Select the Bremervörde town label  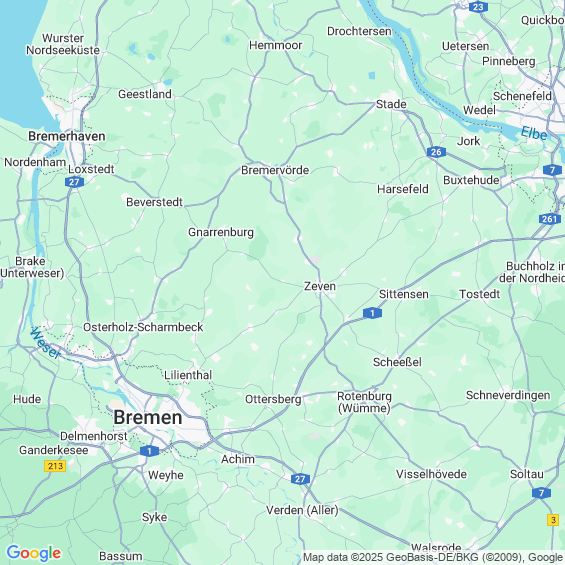pos(275,170)
